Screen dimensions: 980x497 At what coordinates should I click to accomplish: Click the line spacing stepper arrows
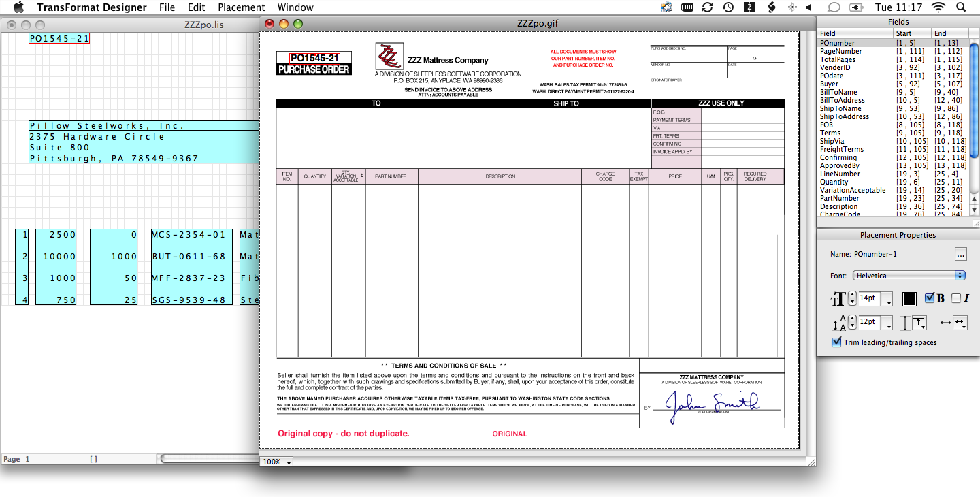coord(852,323)
